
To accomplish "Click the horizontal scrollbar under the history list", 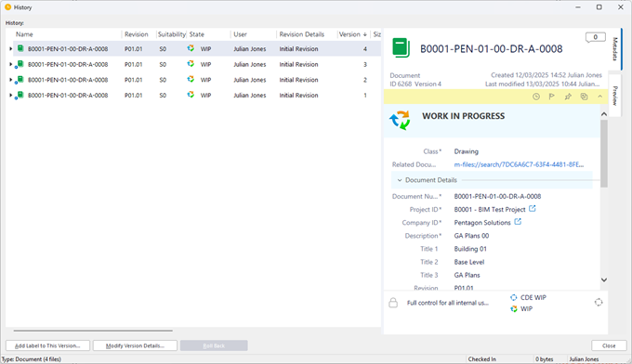I will (x=93, y=331).
